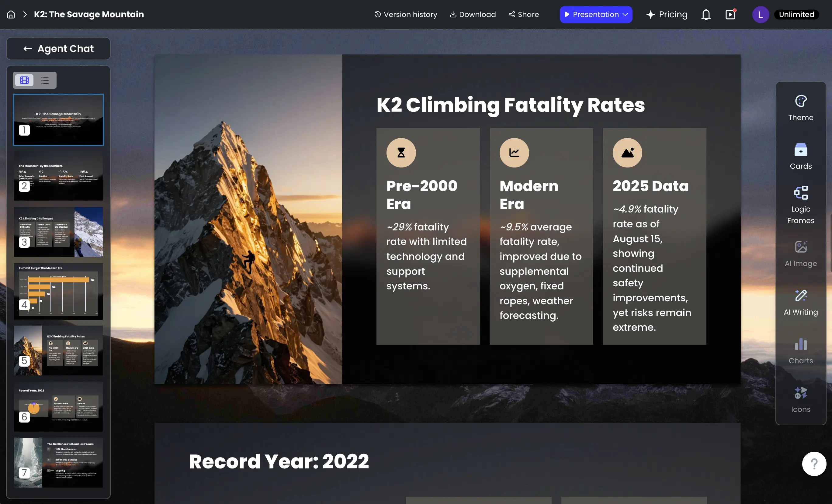Toggle the video recording feature
This screenshot has height=504, width=832.
[730, 14]
